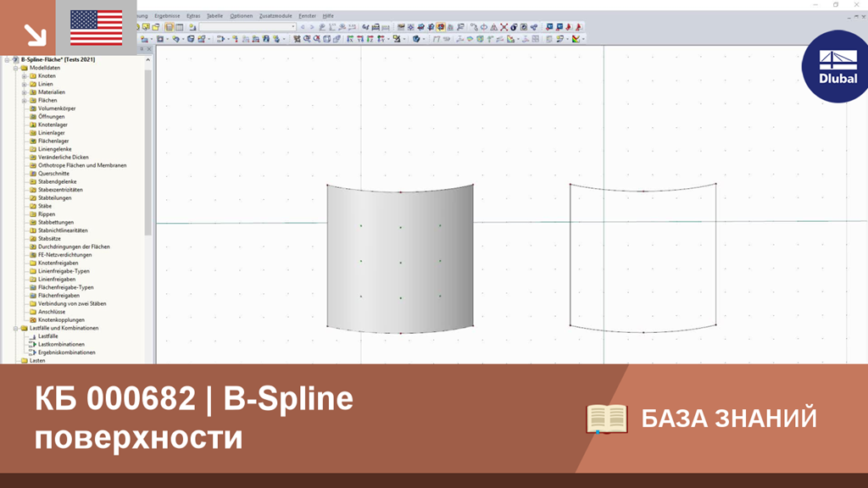Click navigator scrollbar up arrow

[147, 60]
